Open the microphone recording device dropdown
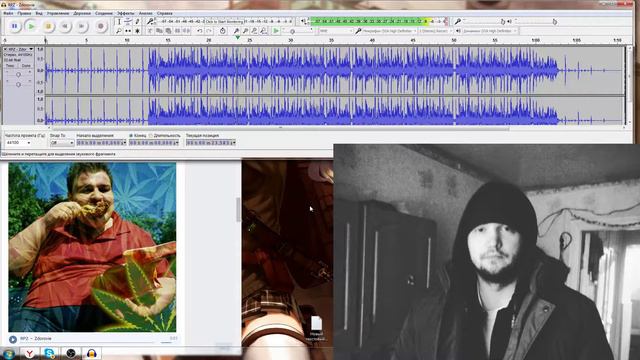 pyautogui.click(x=389, y=31)
